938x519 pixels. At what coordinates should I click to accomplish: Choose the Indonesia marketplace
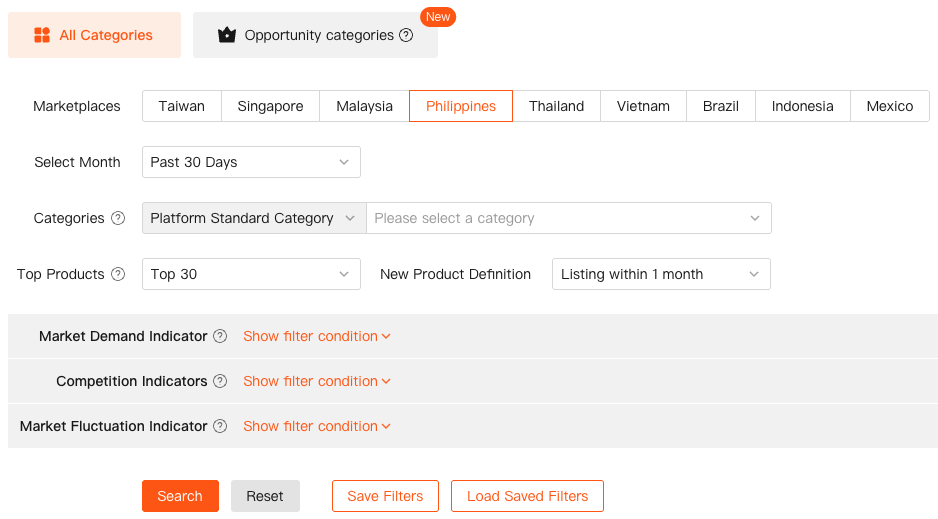pos(802,106)
